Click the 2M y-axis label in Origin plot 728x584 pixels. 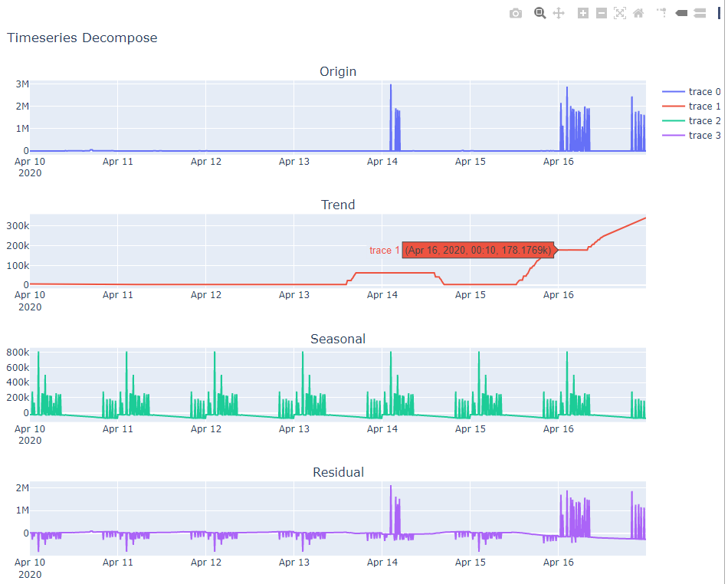click(x=22, y=107)
